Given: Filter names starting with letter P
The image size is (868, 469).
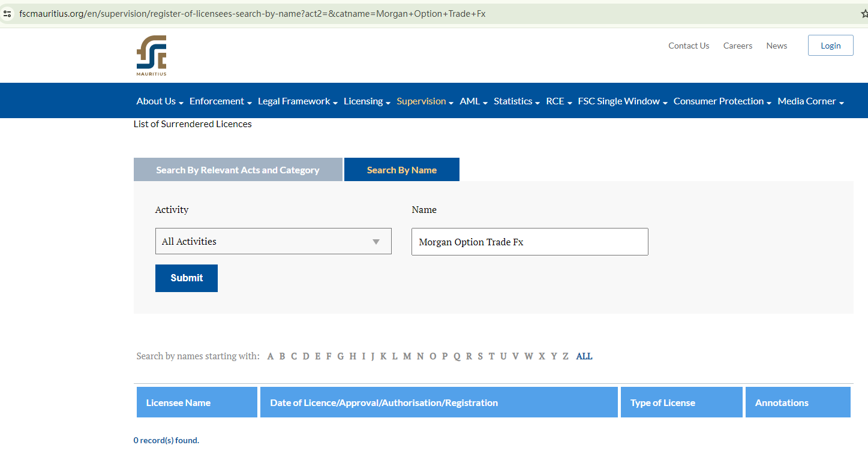Looking at the screenshot, I should coord(445,356).
